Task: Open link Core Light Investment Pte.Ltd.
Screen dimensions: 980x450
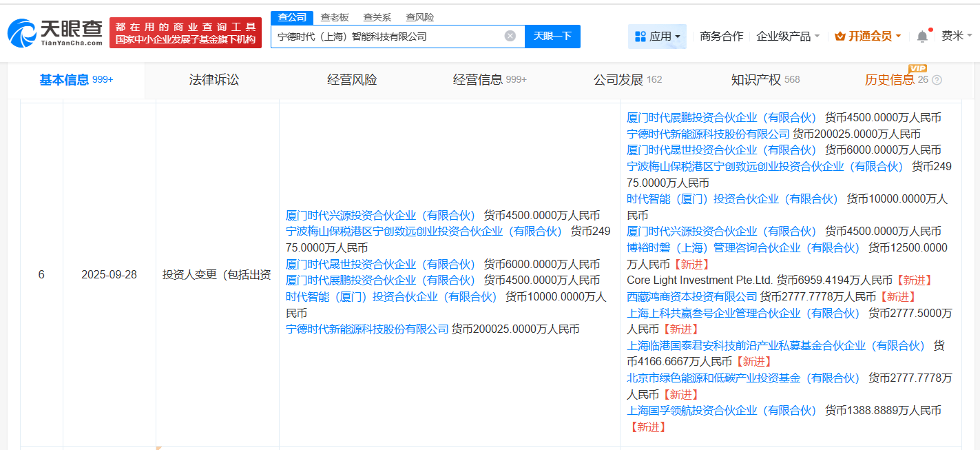Action: click(x=713, y=280)
